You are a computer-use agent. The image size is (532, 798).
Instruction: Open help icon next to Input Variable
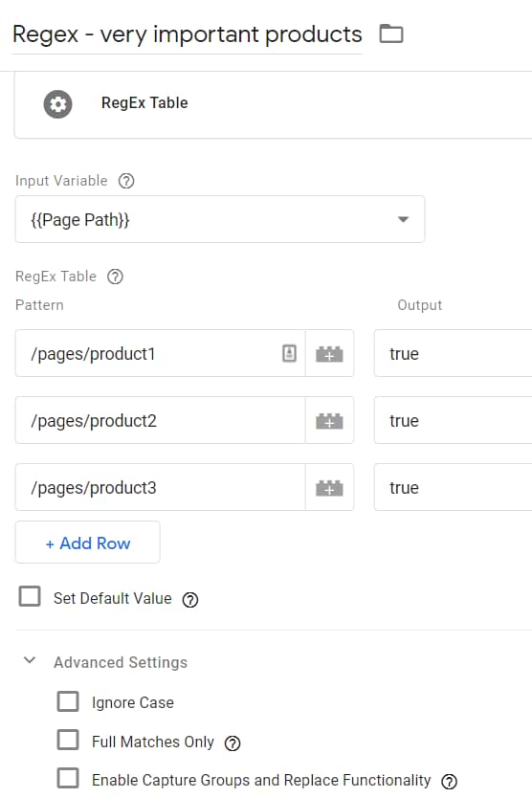pyautogui.click(x=126, y=181)
